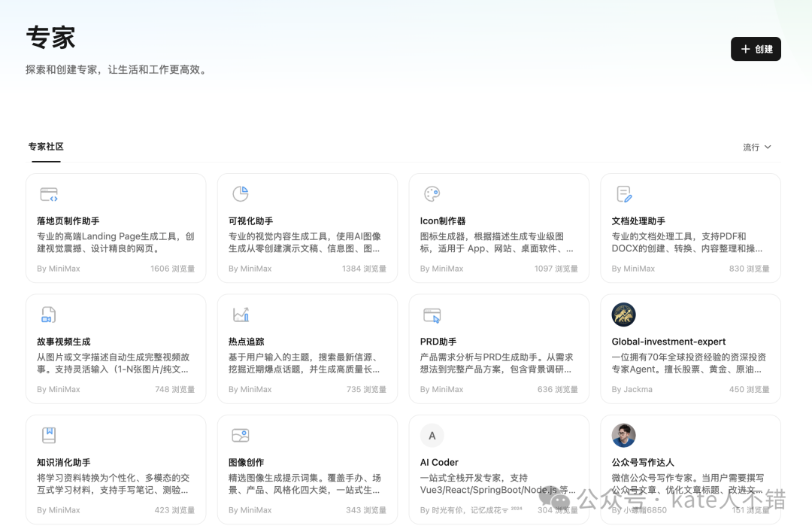Select the document icon for 文档处理助手
812x532 pixels.
tap(623, 193)
